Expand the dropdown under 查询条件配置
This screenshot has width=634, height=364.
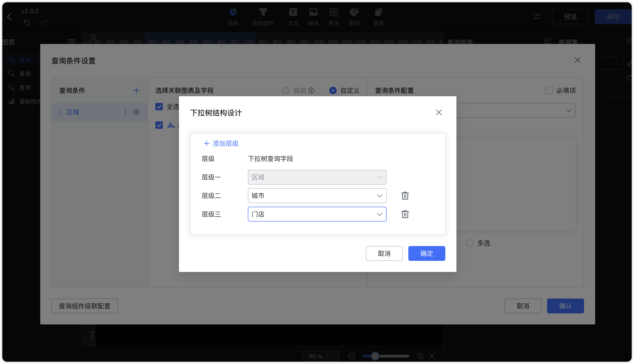[x=569, y=111]
